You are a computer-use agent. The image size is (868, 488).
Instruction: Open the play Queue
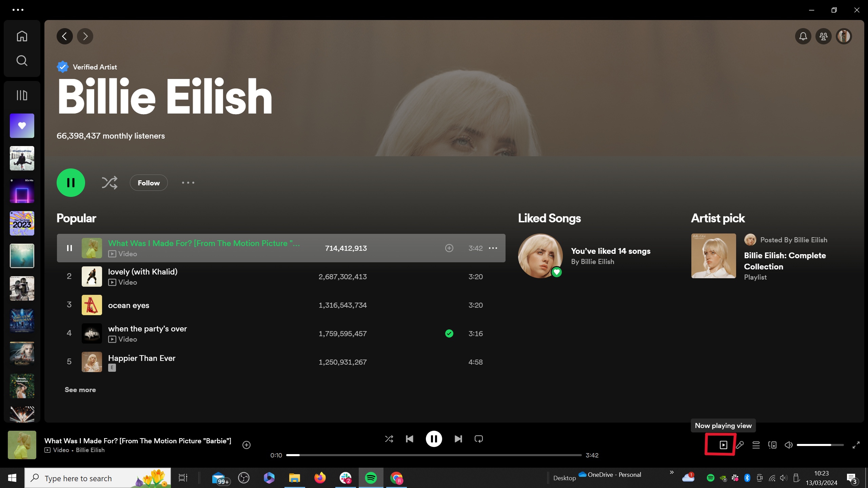(x=756, y=445)
